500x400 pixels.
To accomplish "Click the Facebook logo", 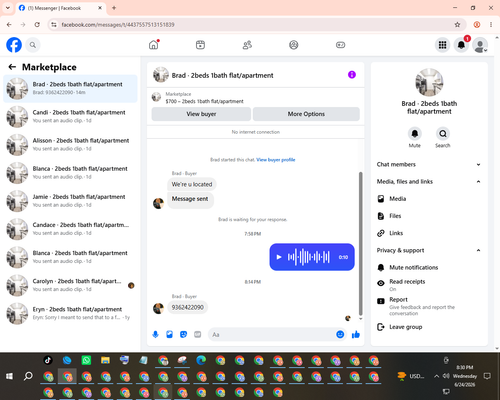I will point(14,45).
